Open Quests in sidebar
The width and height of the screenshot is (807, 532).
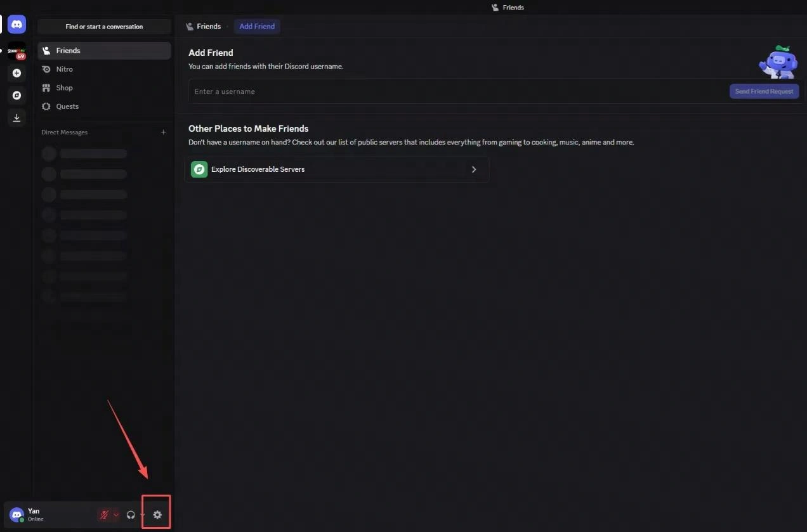(104, 107)
